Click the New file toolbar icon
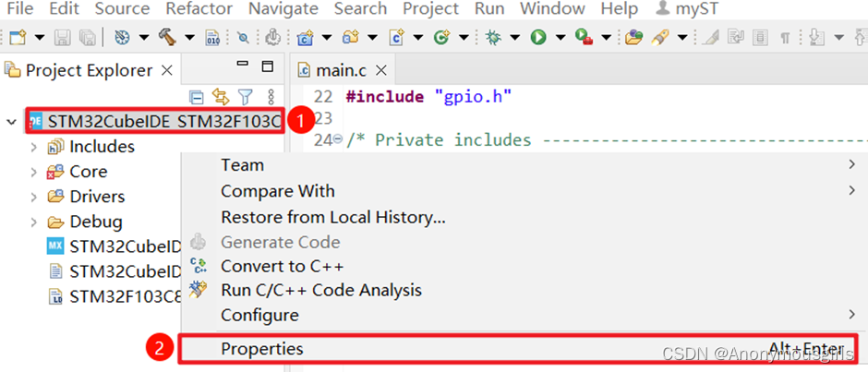This screenshot has width=868, height=372. point(18,37)
